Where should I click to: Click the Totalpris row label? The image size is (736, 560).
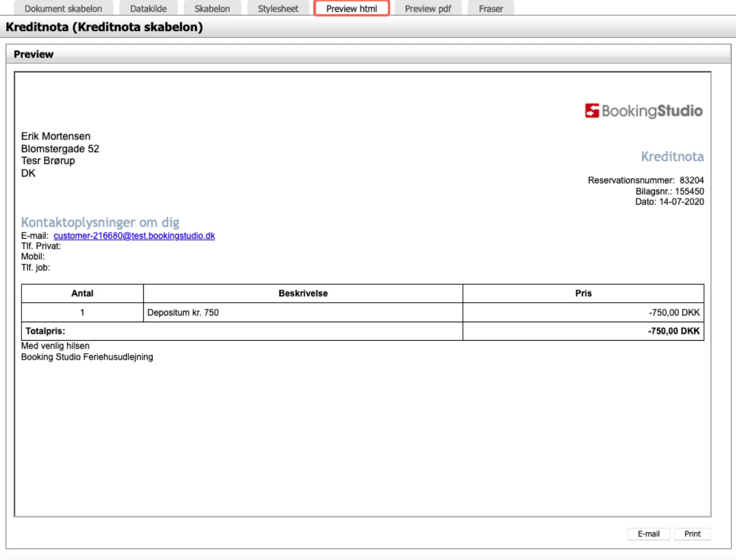coord(45,331)
